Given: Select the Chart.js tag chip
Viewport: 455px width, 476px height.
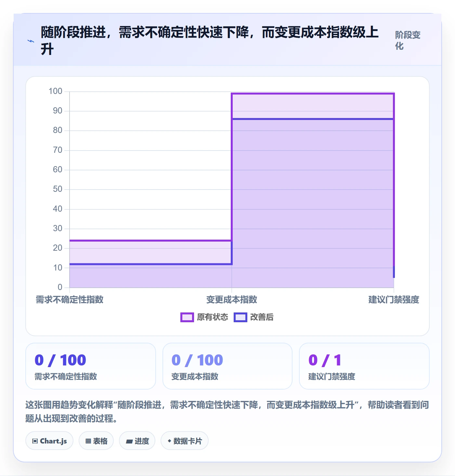Looking at the screenshot, I should click(x=49, y=441).
